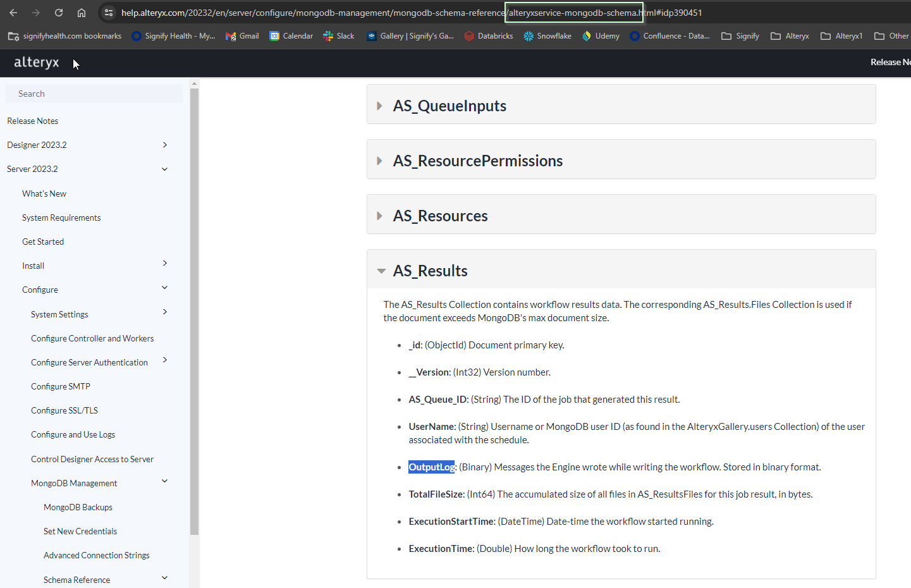911x588 pixels.
Task: Collapse the AS_Results section
Action: pos(381,269)
